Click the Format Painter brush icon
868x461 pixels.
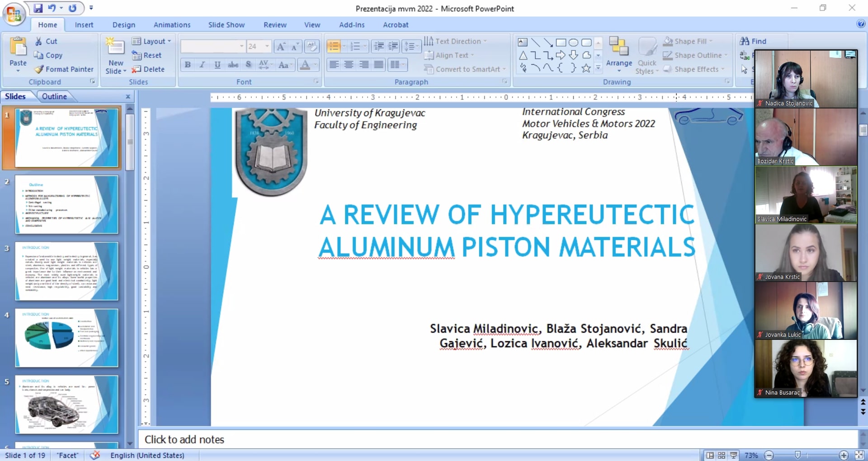39,69
